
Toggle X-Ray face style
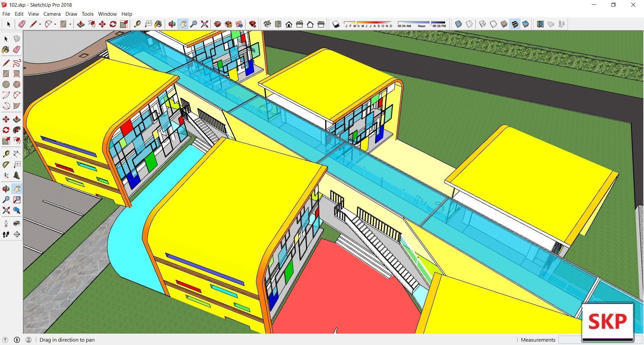pyautogui.click(x=459, y=24)
